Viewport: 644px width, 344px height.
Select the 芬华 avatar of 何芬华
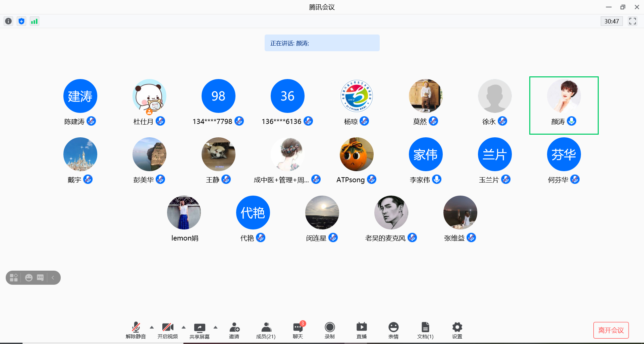[x=564, y=154]
